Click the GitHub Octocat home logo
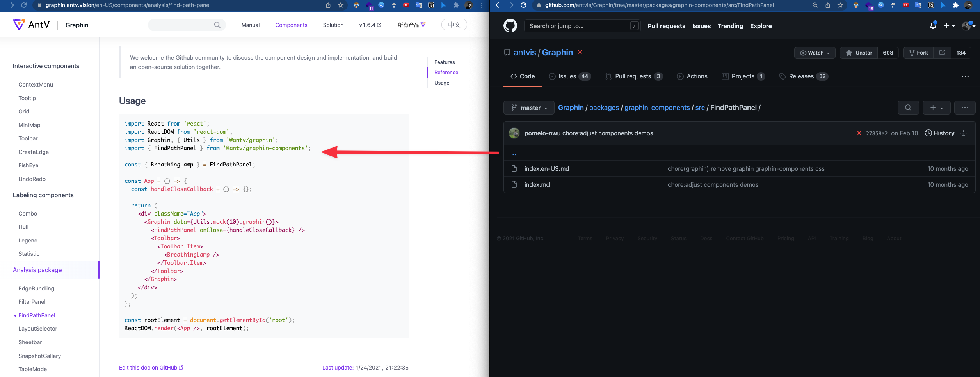Image resolution: width=980 pixels, height=377 pixels. (x=510, y=25)
